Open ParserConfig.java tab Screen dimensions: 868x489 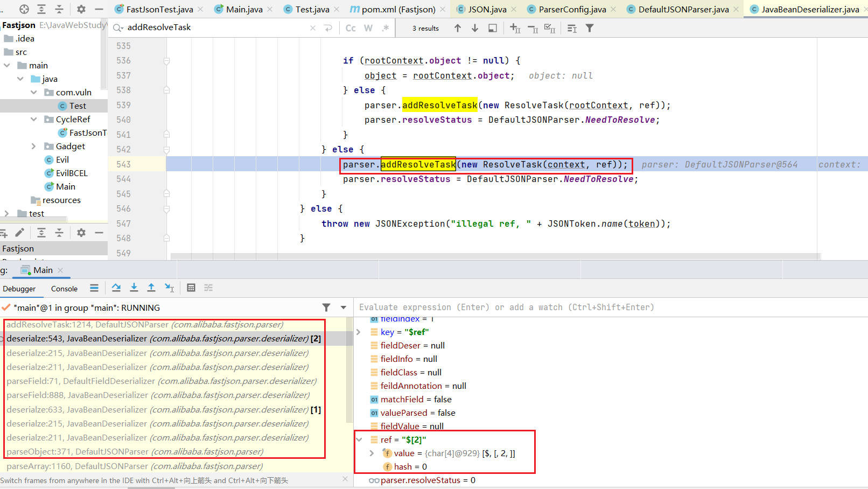572,9
